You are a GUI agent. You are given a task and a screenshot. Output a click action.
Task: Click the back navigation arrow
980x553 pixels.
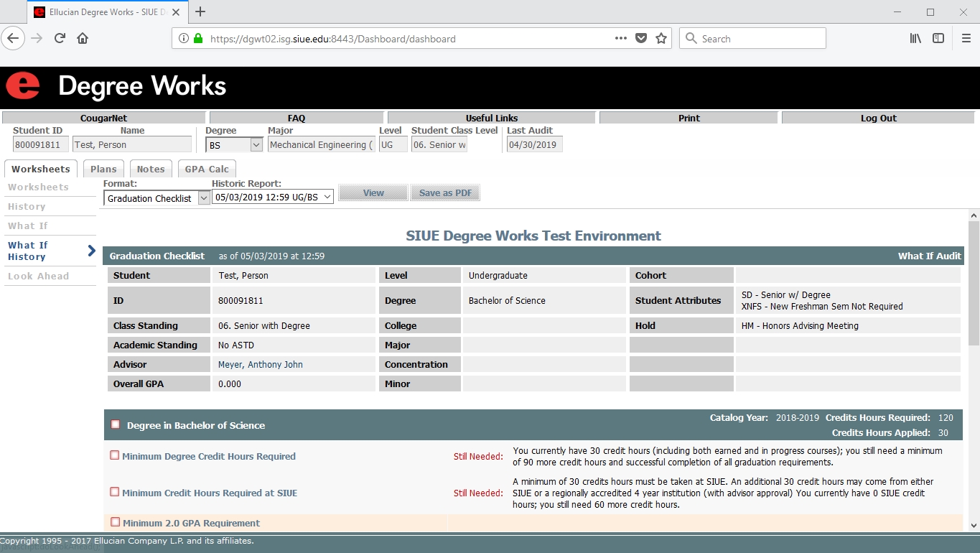click(x=14, y=39)
